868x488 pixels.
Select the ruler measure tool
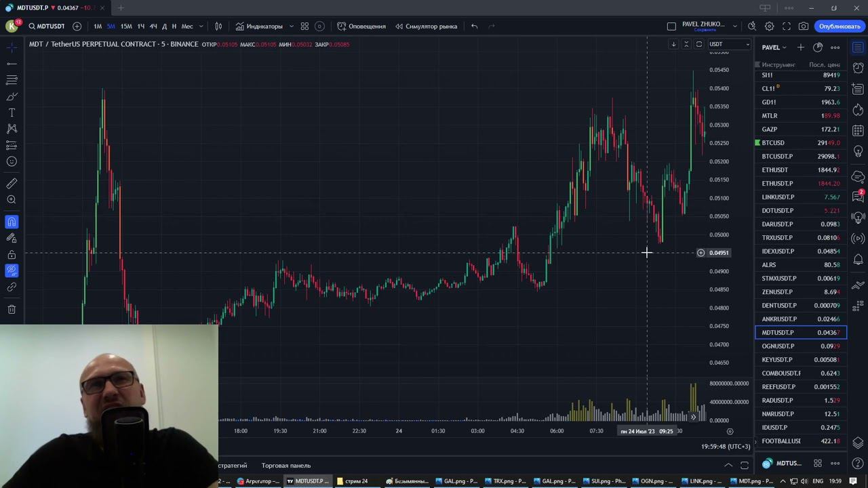coord(12,183)
